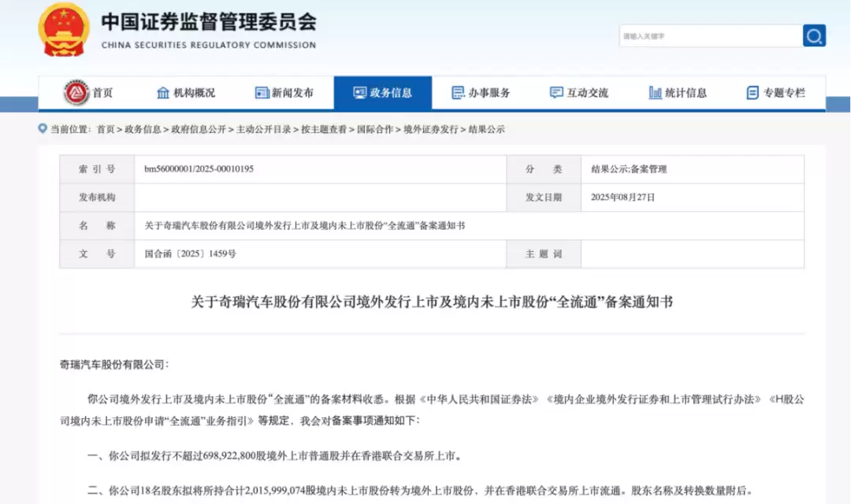Click the keyword search input field
Screen dimensions: 851x504
pos(709,36)
